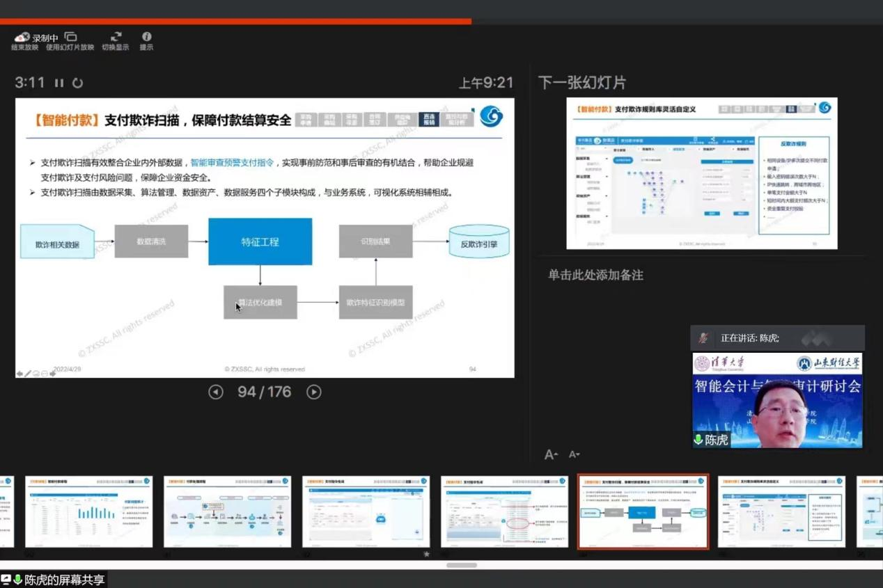Decrease notes font size
Screen dimensions: 883x588
coord(574,454)
